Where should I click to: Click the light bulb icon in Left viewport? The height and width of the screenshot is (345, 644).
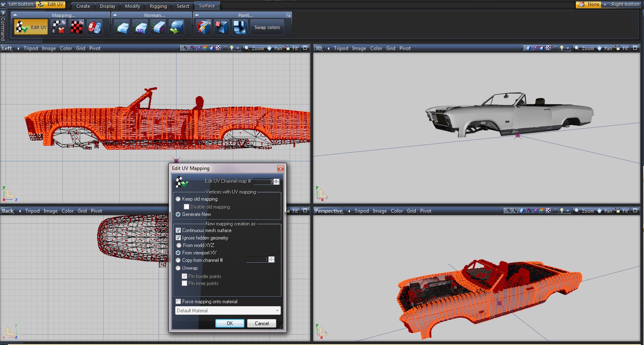(232, 48)
